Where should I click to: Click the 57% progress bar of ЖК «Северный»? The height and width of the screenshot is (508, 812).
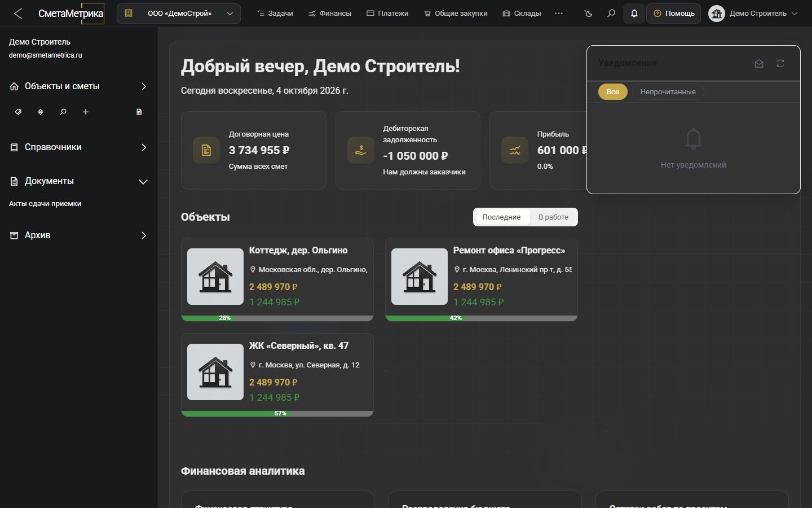(277, 414)
